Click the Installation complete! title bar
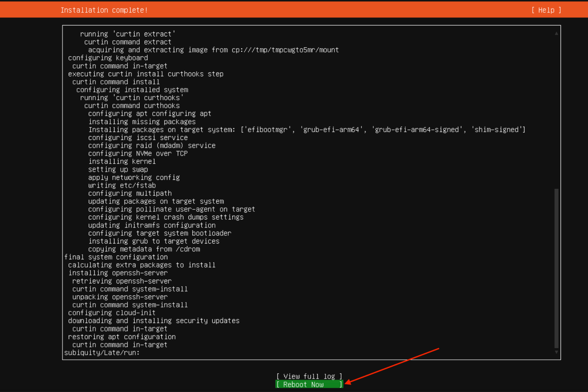Viewport: 588px width, 392px height. [x=104, y=10]
